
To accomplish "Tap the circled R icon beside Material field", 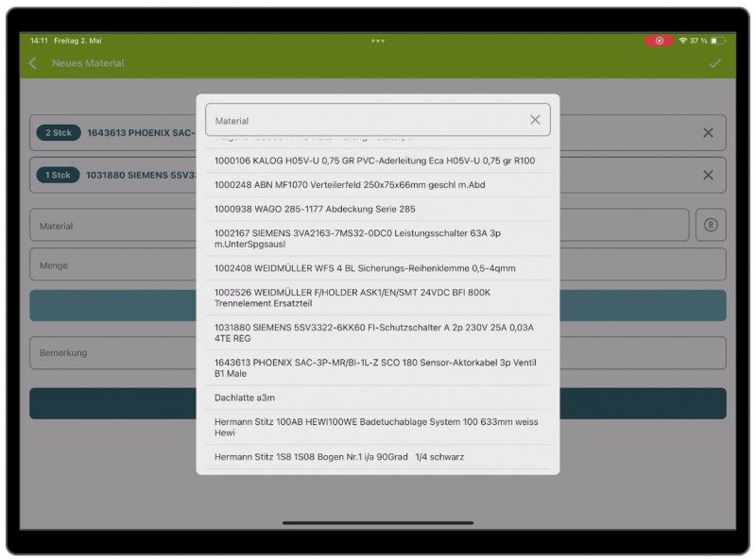I will (x=711, y=226).
